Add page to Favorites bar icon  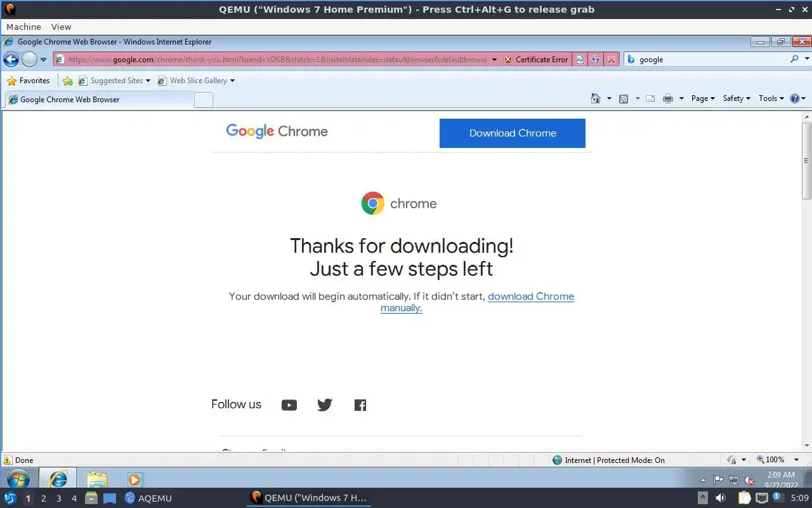[67, 81]
